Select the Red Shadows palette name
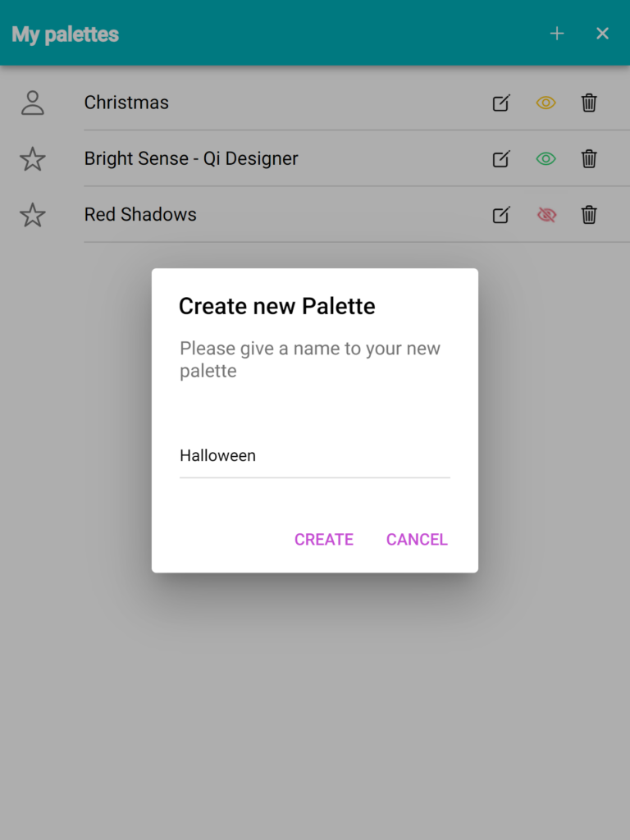 coord(140,214)
